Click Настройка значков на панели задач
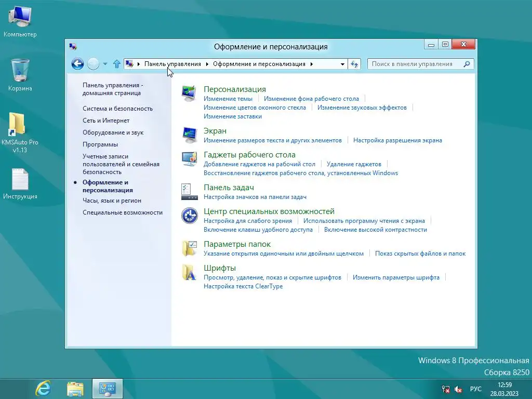Viewport: 532px width, 399px height. (x=255, y=197)
